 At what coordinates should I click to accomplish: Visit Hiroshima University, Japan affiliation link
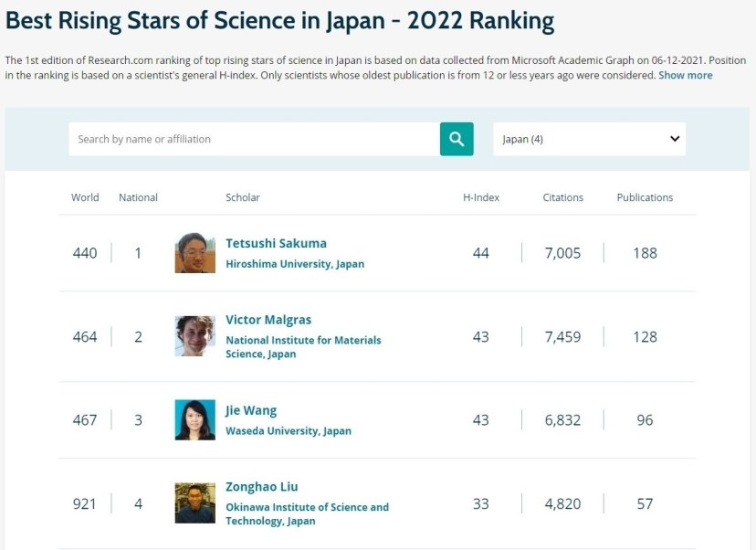[295, 264]
